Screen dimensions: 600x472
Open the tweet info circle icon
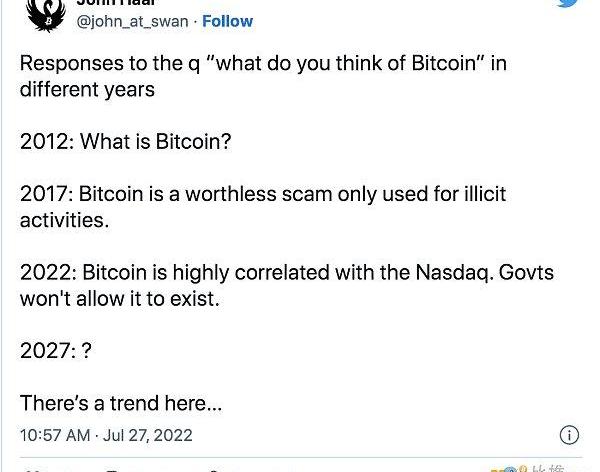tap(569, 435)
